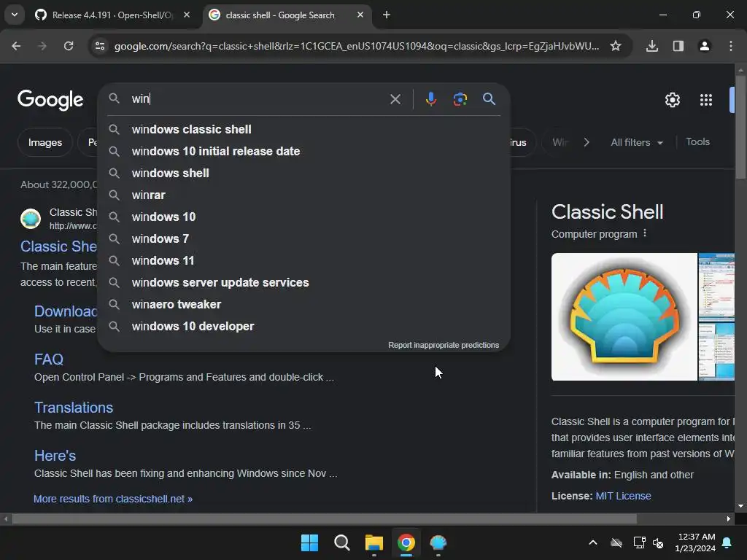Expand the All filters dropdown
The width and height of the screenshot is (747, 560).
[x=636, y=142]
